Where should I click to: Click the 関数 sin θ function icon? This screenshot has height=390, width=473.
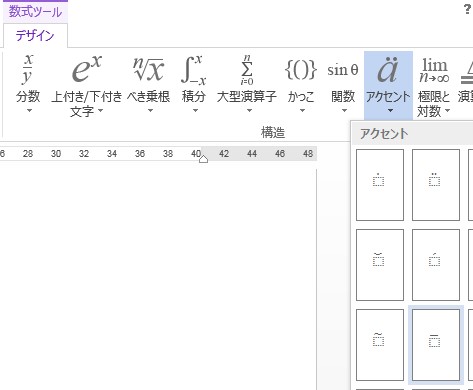(x=343, y=70)
